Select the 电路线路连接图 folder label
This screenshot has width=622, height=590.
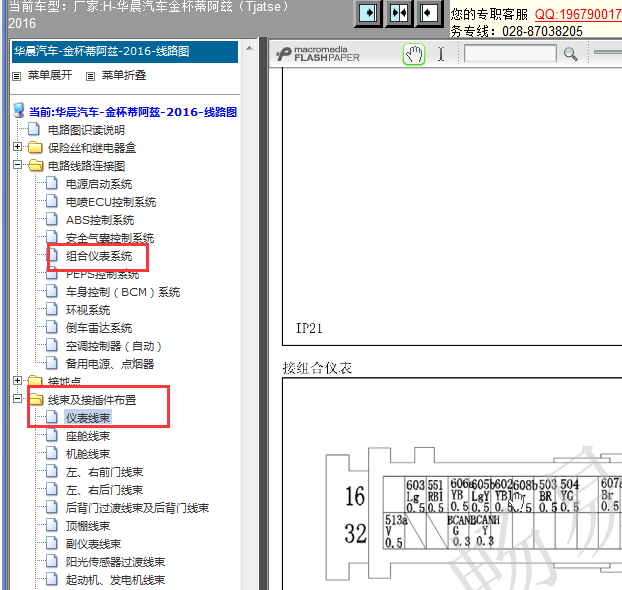tap(86, 166)
